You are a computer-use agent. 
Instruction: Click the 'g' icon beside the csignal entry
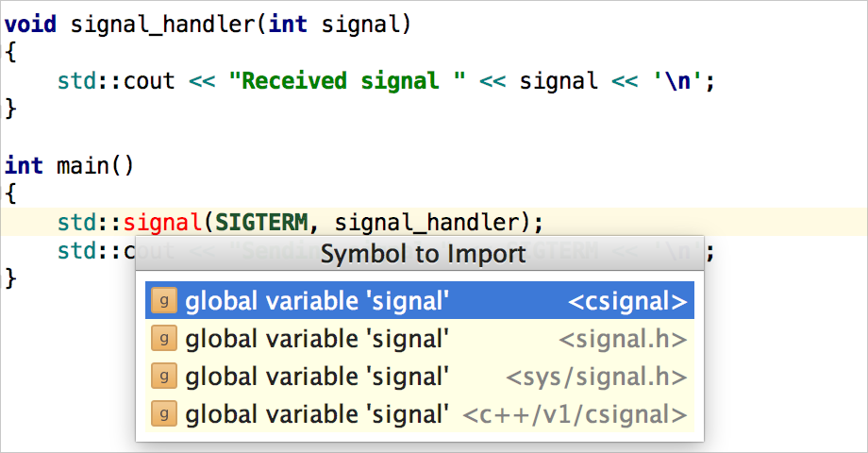tap(164, 301)
